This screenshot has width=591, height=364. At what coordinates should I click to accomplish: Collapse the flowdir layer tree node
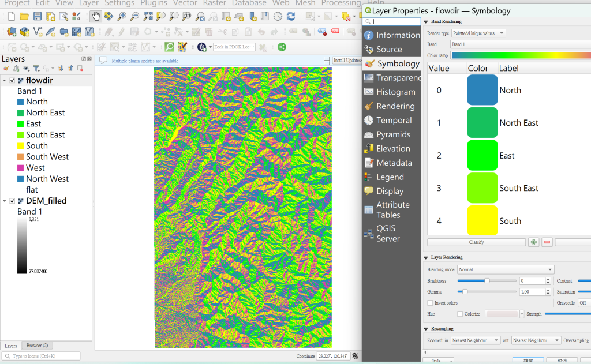pos(5,81)
